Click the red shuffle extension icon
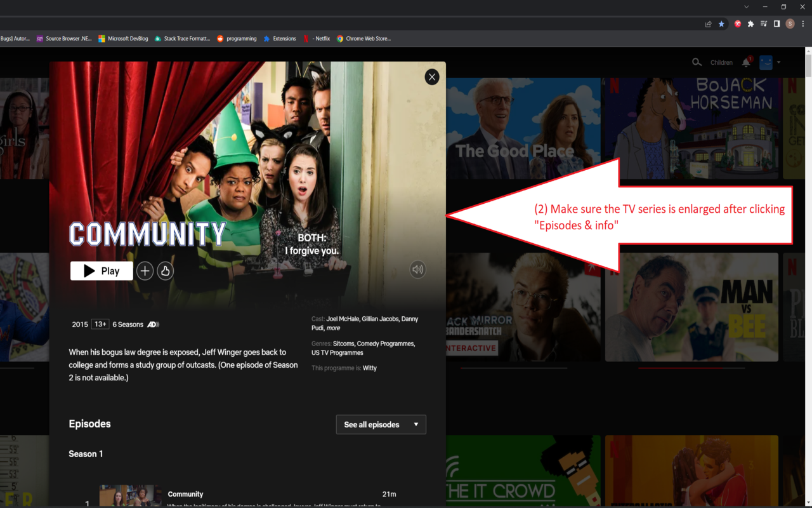 [x=738, y=24]
